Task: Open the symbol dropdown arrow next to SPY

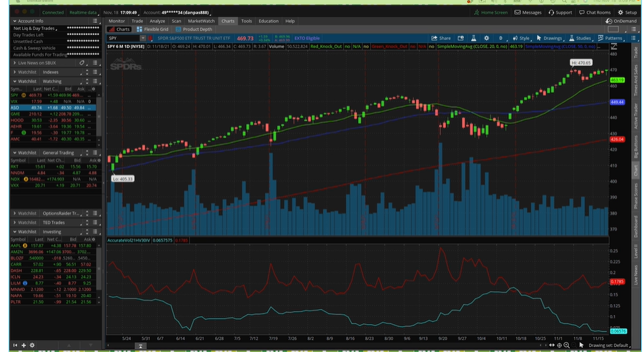Action: (x=142, y=38)
